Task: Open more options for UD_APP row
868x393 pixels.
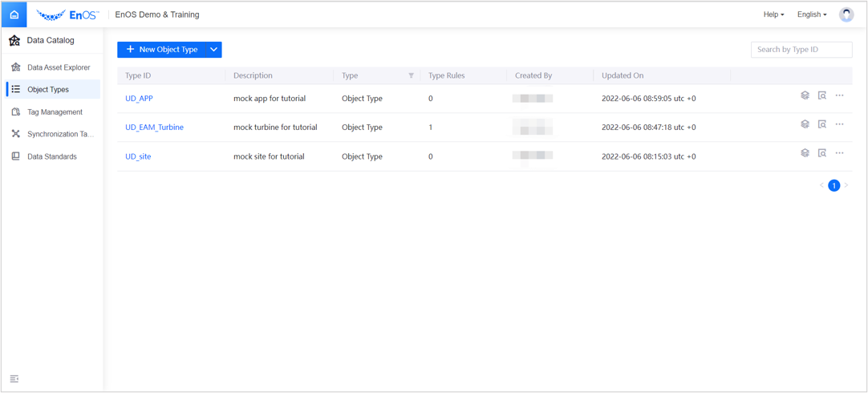Action: coord(839,95)
